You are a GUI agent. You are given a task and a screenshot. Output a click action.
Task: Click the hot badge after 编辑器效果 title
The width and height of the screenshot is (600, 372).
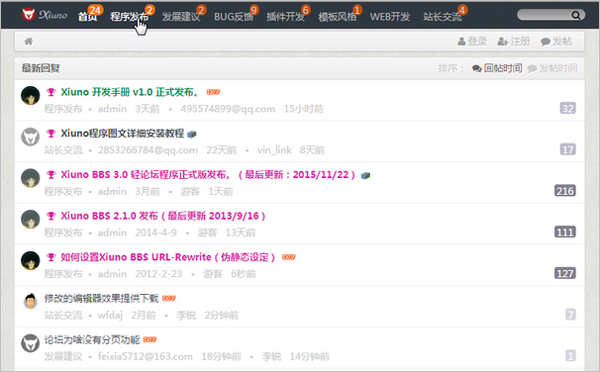point(169,299)
